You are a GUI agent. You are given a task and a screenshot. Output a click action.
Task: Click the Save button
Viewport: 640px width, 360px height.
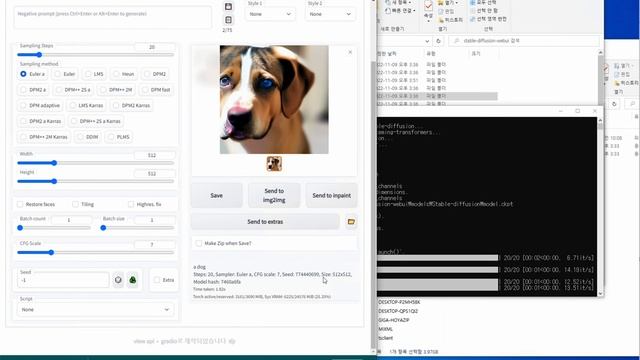pos(216,196)
